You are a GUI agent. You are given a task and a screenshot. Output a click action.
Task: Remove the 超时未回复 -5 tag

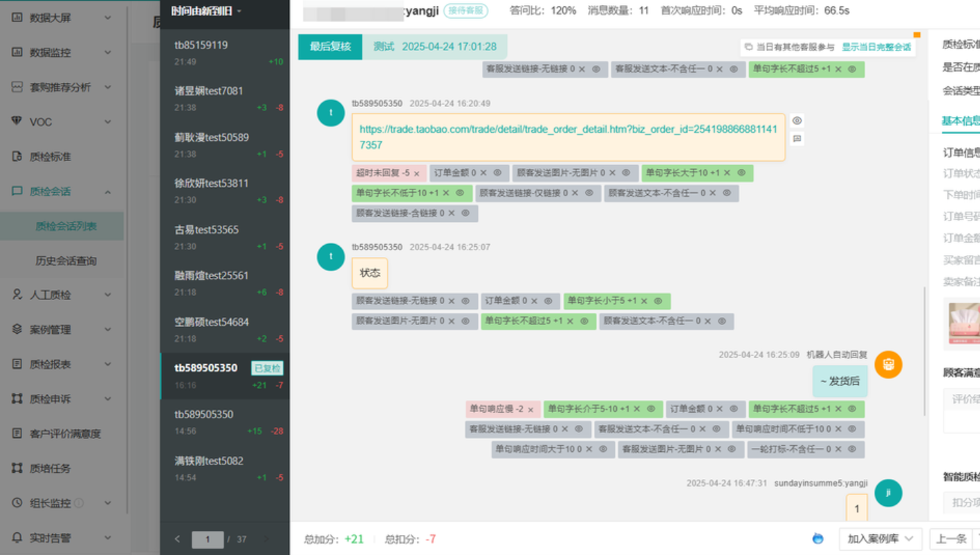tap(416, 174)
